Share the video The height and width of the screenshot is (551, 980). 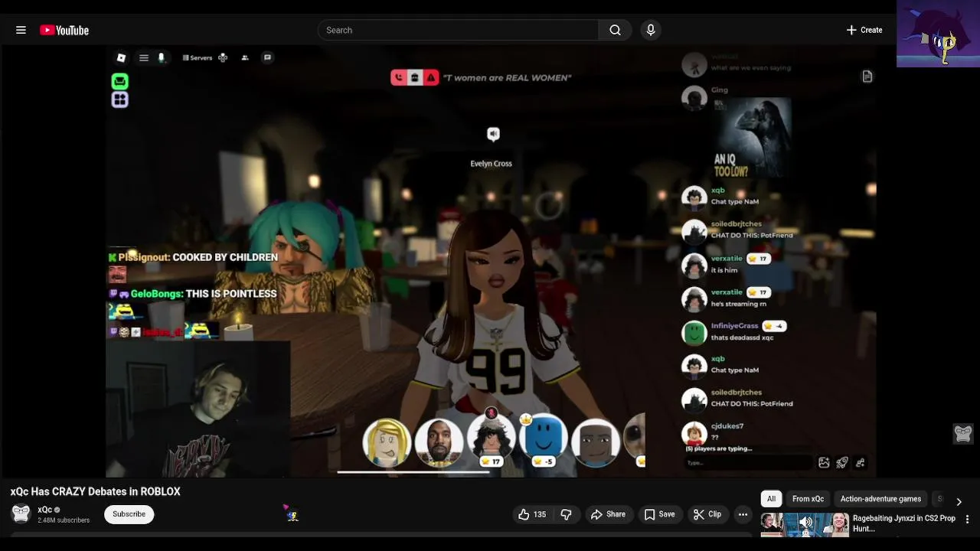(x=608, y=514)
